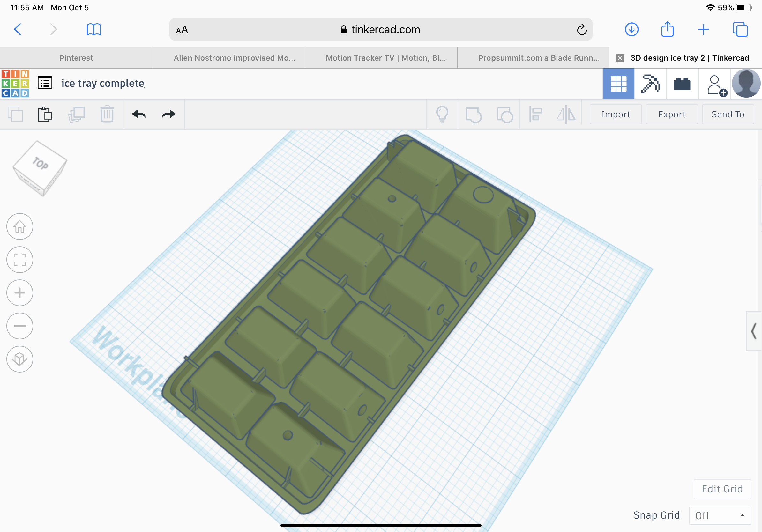Open the AA reader view menu
The height and width of the screenshot is (532, 762).
182,30
